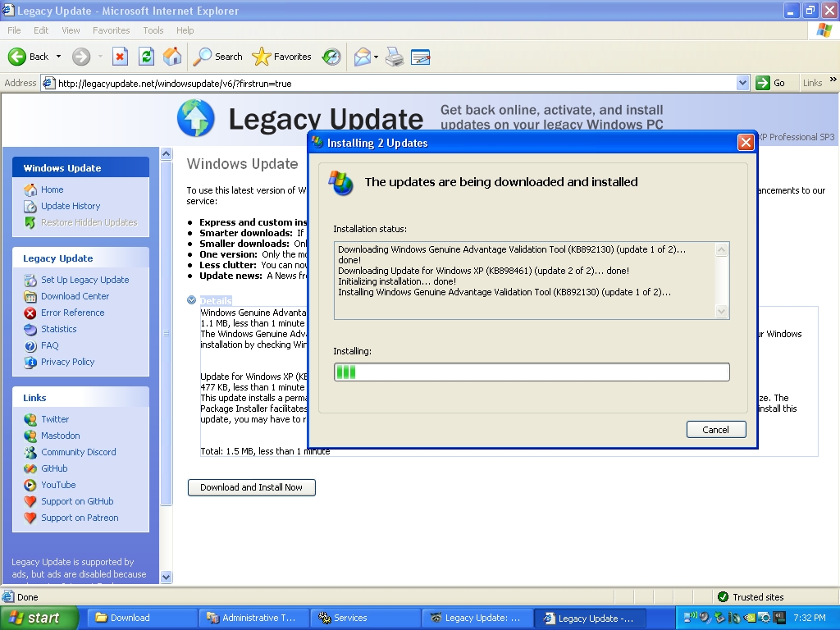
Task: Click in the address bar URL field
Action: (x=395, y=83)
